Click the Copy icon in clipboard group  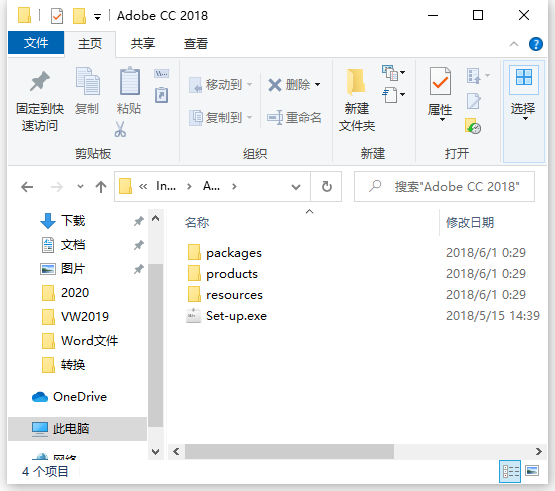[x=87, y=81]
